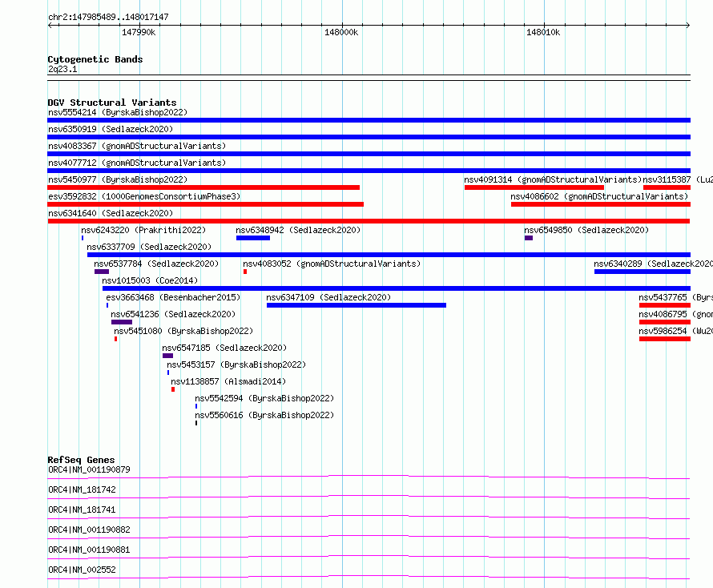Select the nsv5451080 (ByrskaBishop2022) label
The height and width of the screenshot is (588, 713).
[x=183, y=331]
